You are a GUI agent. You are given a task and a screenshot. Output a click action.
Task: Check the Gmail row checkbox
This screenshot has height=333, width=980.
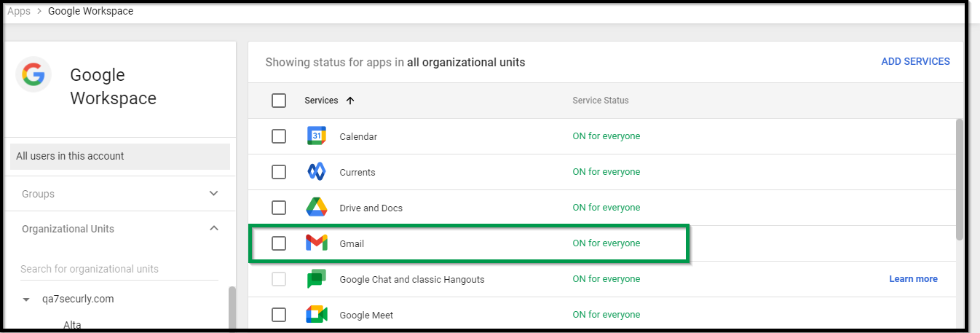point(279,243)
